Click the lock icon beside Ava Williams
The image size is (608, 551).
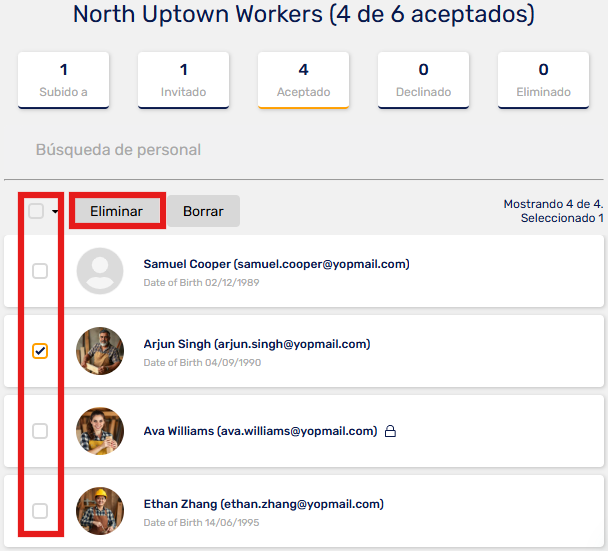pyautogui.click(x=391, y=432)
